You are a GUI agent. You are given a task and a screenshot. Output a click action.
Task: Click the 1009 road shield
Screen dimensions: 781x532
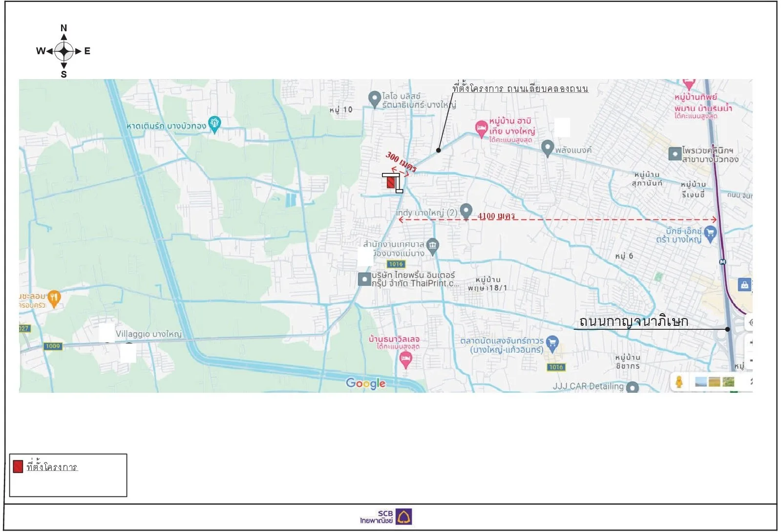coord(53,346)
